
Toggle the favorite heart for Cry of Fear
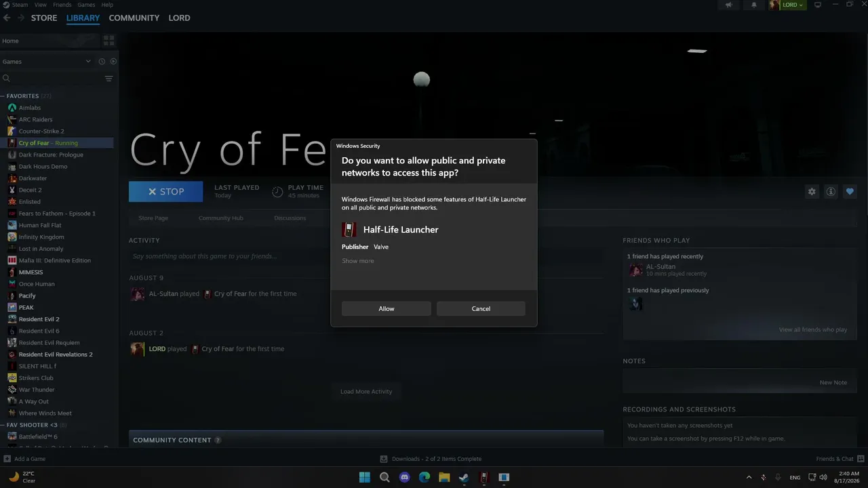click(x=850, y=192)
